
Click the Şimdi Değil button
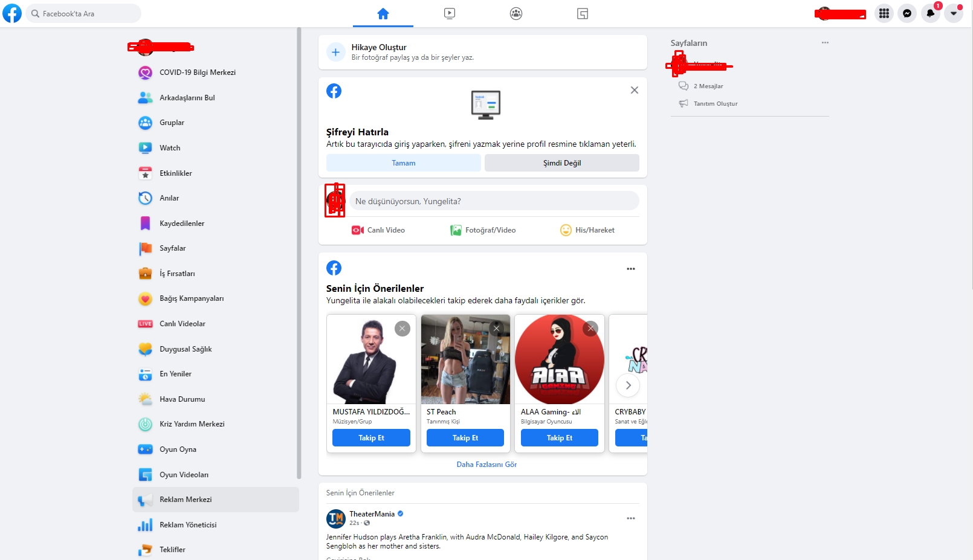(x=562, y=163)
